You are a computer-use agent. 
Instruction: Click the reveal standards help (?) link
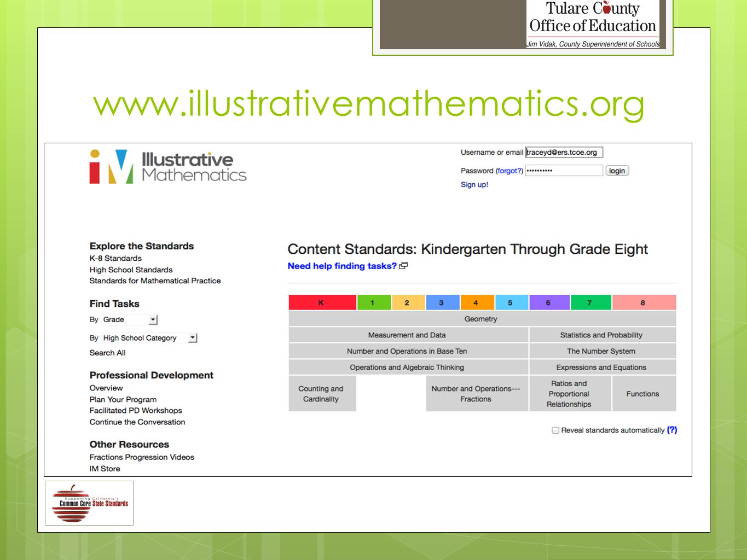pyautogui.click(x=672, y=430)
